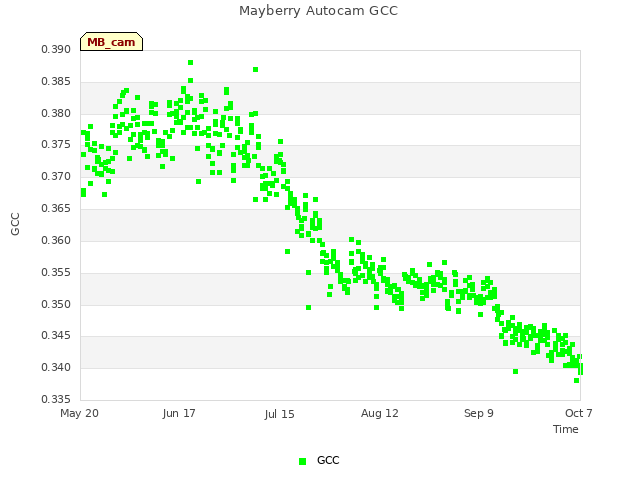The image size is (640, 480).
Task: Click the May 20 x-axis label
Action: point(79,413)
